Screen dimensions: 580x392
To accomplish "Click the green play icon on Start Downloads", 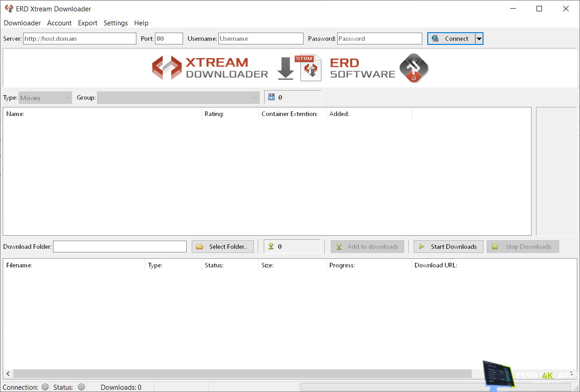I will 421,247.
